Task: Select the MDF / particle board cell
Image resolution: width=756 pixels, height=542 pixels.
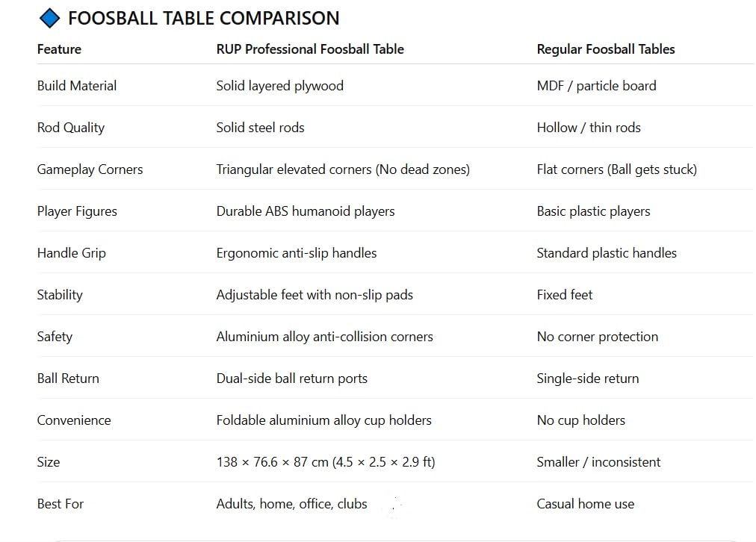Action: (596, 86)
